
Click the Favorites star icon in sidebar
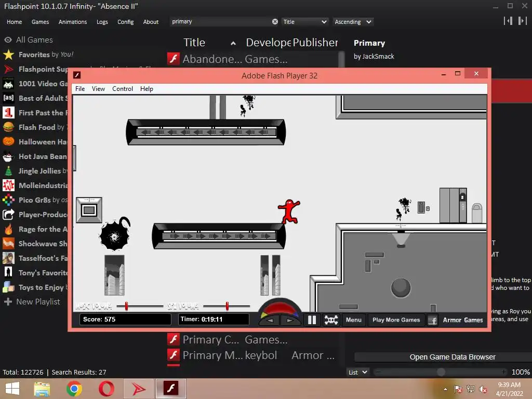tap(8, 55)
